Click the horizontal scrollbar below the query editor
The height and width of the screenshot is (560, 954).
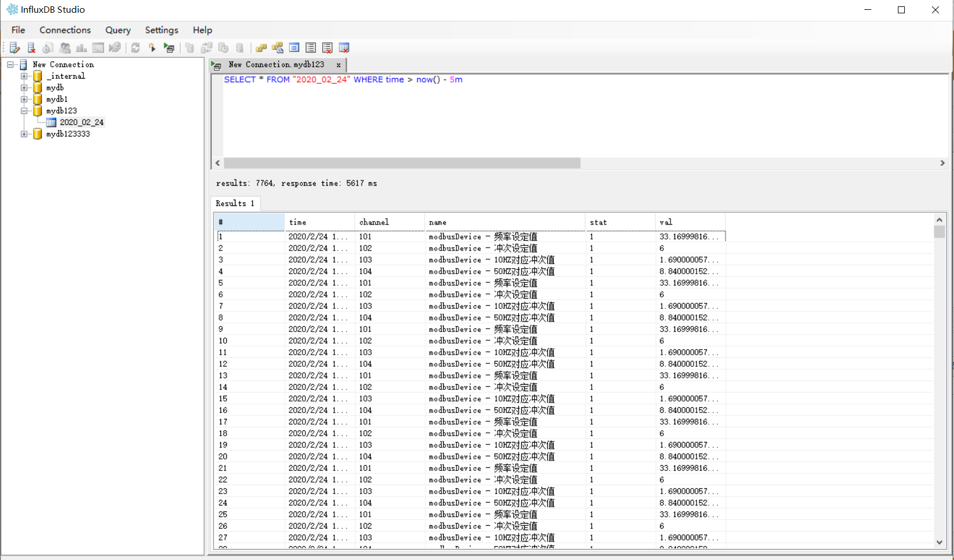pos(401,163)
